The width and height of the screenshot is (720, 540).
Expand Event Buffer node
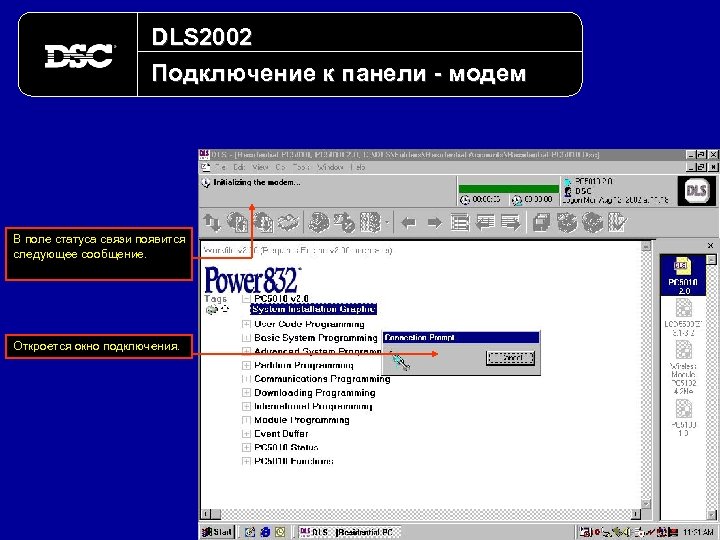click(247, 434)
